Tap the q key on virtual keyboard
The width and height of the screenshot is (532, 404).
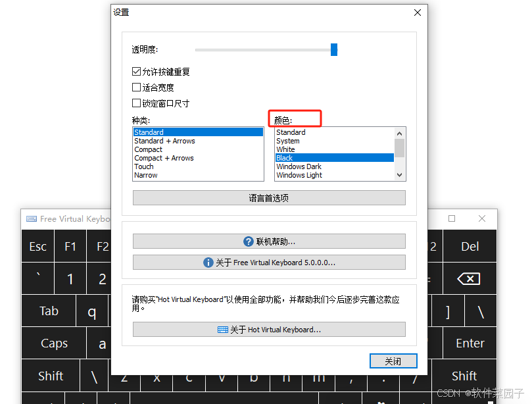click(92, 311)
